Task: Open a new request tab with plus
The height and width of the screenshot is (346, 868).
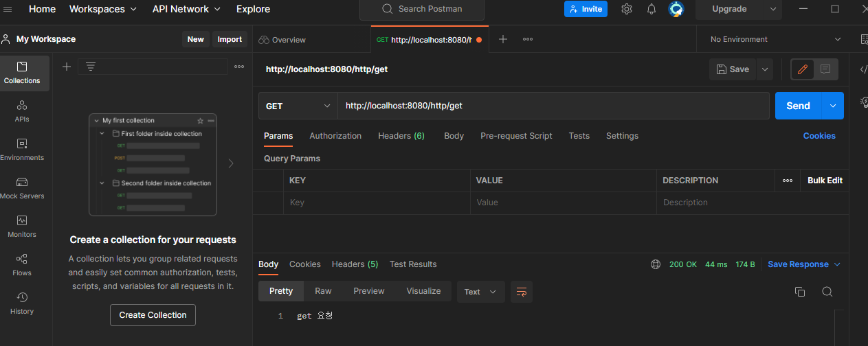Action: (x=503, y=39)
